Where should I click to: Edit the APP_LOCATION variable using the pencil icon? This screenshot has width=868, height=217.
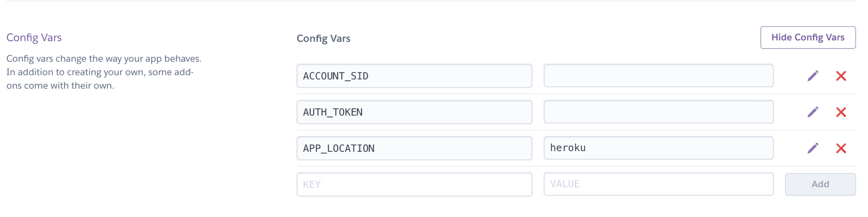[813, 148]
